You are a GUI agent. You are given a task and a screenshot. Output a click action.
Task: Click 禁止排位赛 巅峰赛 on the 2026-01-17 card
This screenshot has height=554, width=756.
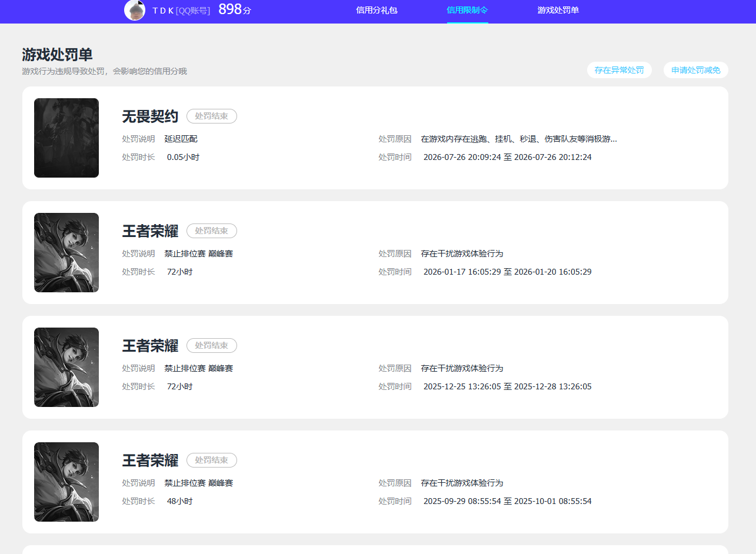pos(199,253)
